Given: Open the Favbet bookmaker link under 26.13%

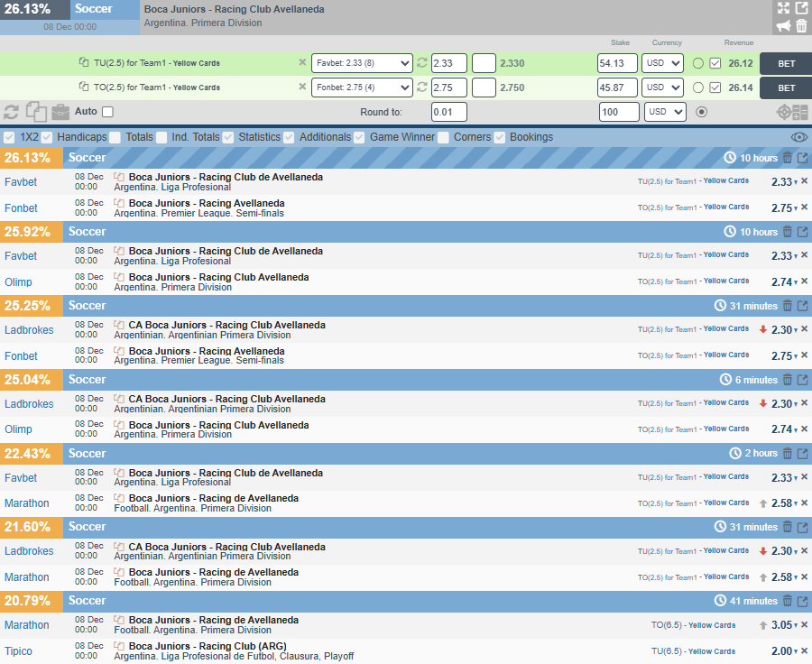Looking at the screenshot, I should point(21,182).
